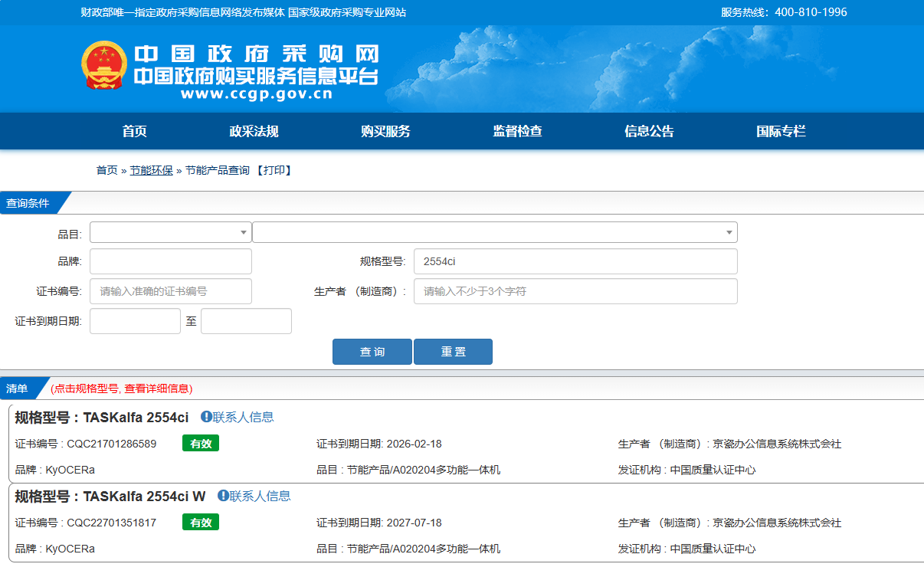Click the 证书编号 input field
The height and width of the screenshot is (577, 924).
click(x=171, y=291)
